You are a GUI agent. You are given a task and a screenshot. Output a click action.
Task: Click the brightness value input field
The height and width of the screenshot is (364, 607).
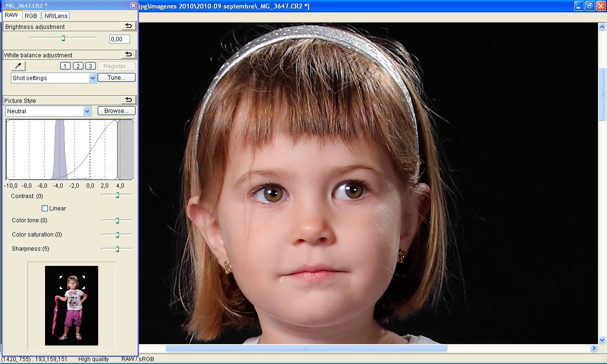click(119, 39)
